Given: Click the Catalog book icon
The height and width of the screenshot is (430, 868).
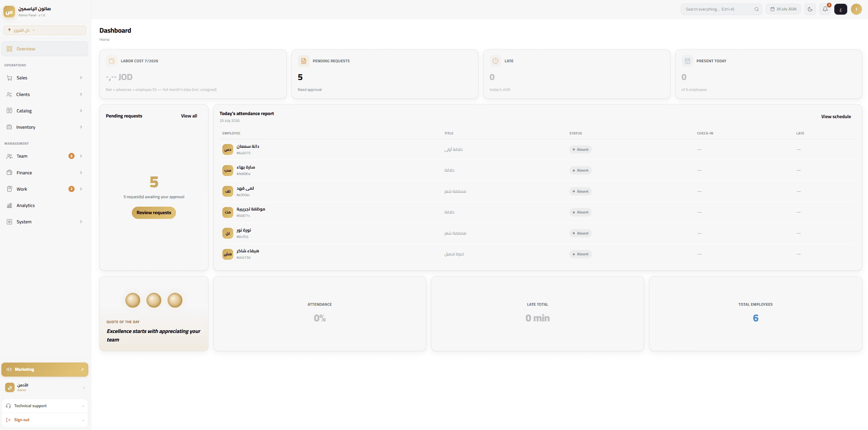Looking at the screenshot, I should (10, 111).
